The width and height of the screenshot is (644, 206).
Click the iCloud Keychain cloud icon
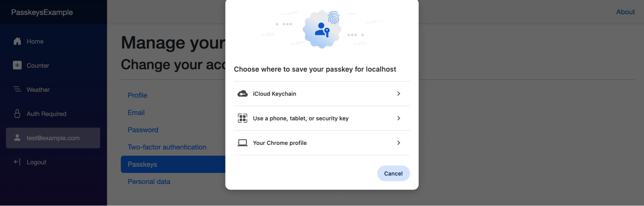click(243, 94)
